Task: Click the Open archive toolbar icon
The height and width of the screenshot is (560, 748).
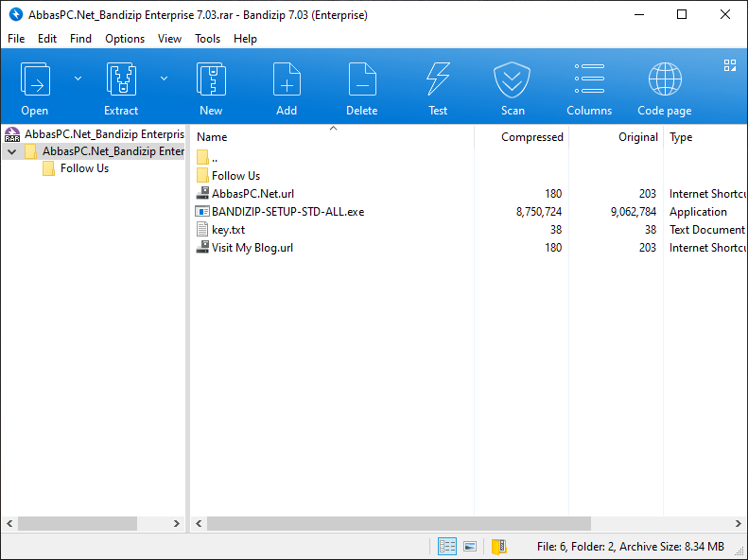Action: click(x=35, y=79)
